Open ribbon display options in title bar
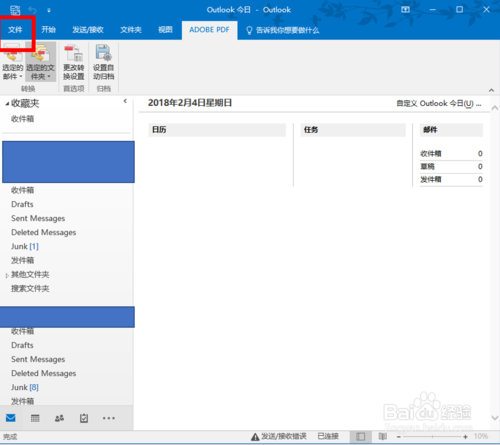This screenshot has width=500, height=445. (405, 10)
